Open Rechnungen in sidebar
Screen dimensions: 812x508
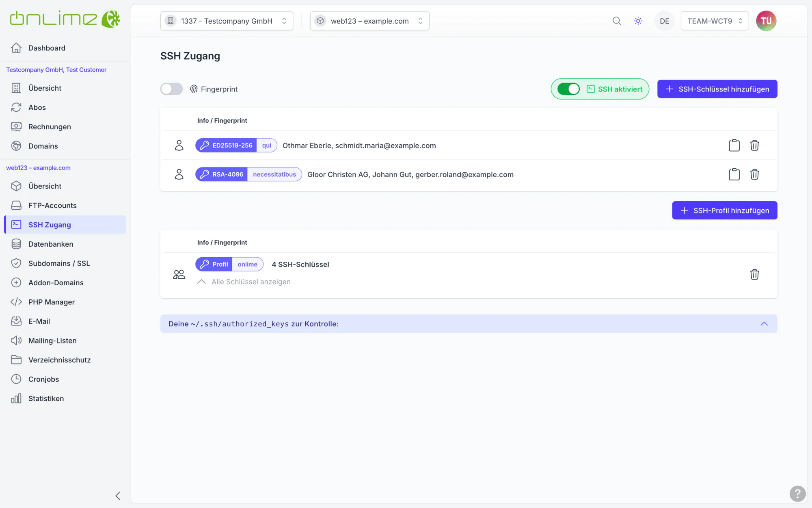pos(65,126)
